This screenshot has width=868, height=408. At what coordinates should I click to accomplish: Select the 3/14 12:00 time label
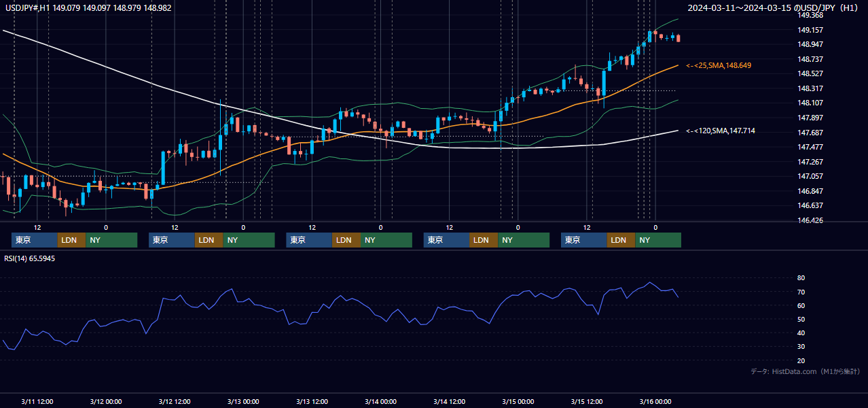pos(449,401)
